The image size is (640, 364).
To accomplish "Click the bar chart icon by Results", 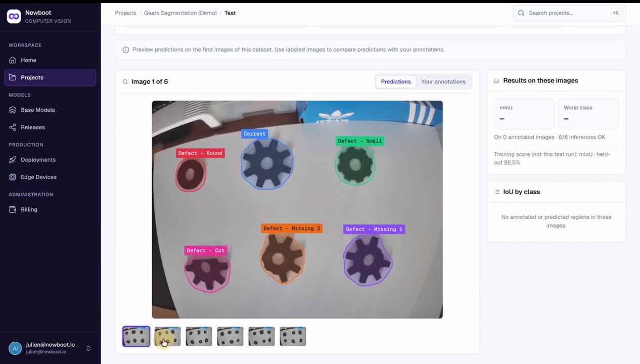I will [x=497, y=81].
